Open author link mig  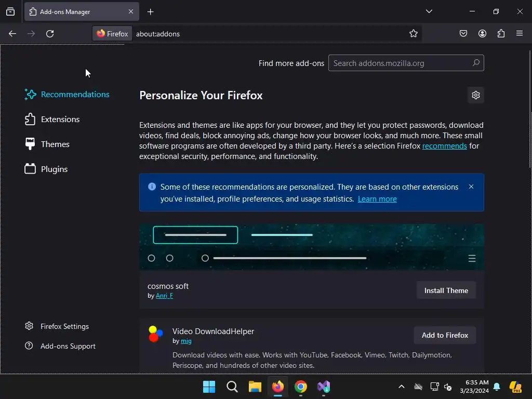(x=186, y=341)
